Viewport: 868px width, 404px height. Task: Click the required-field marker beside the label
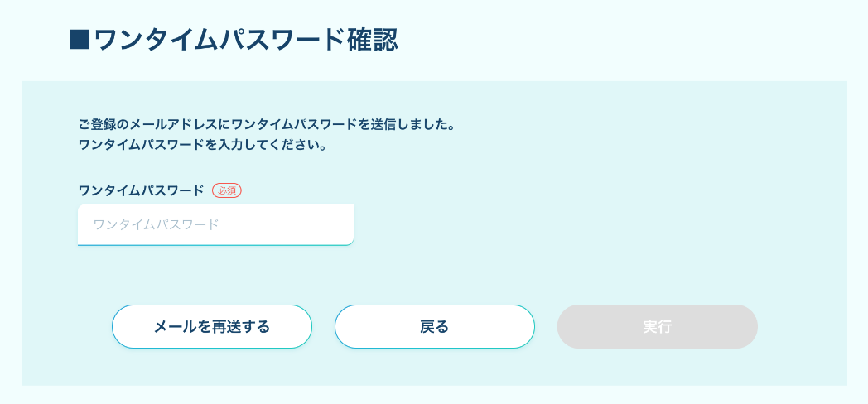[x=226, y=190]
